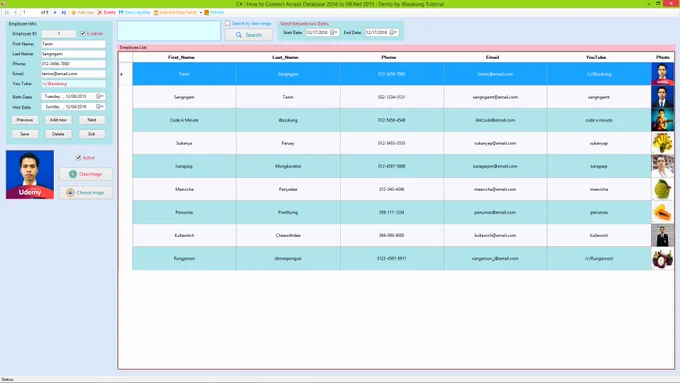Viewport: 680px width, 383px height.
Task: Click Add new button in Employee Info
Action: [x=58, y=120]
